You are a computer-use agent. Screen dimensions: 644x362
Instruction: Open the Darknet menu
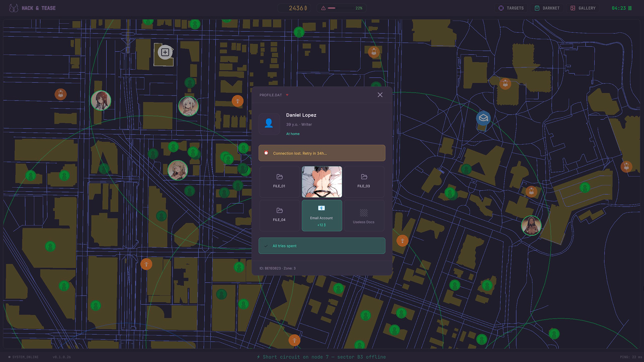click(x=547, y=8)
